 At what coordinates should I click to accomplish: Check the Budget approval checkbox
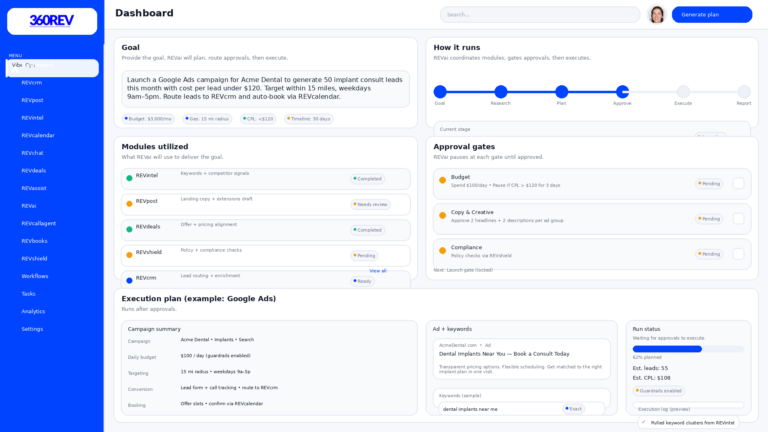pos(738,183)
